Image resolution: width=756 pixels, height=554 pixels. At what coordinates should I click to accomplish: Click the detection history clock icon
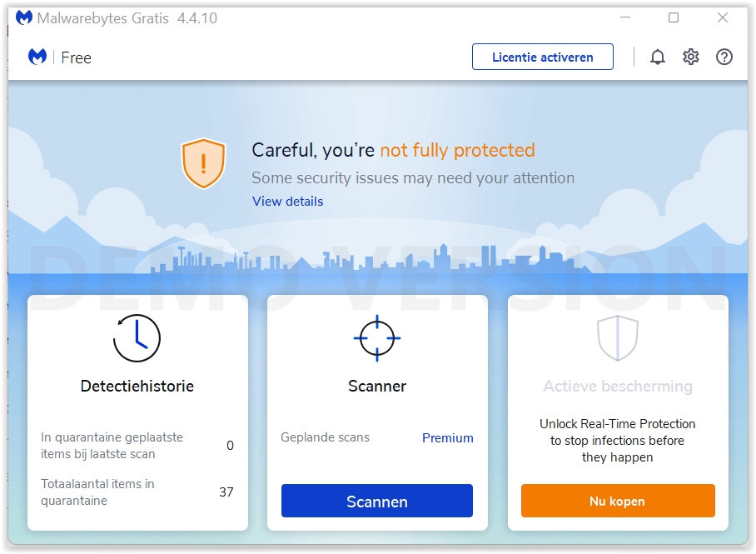[x=137, y=338]
